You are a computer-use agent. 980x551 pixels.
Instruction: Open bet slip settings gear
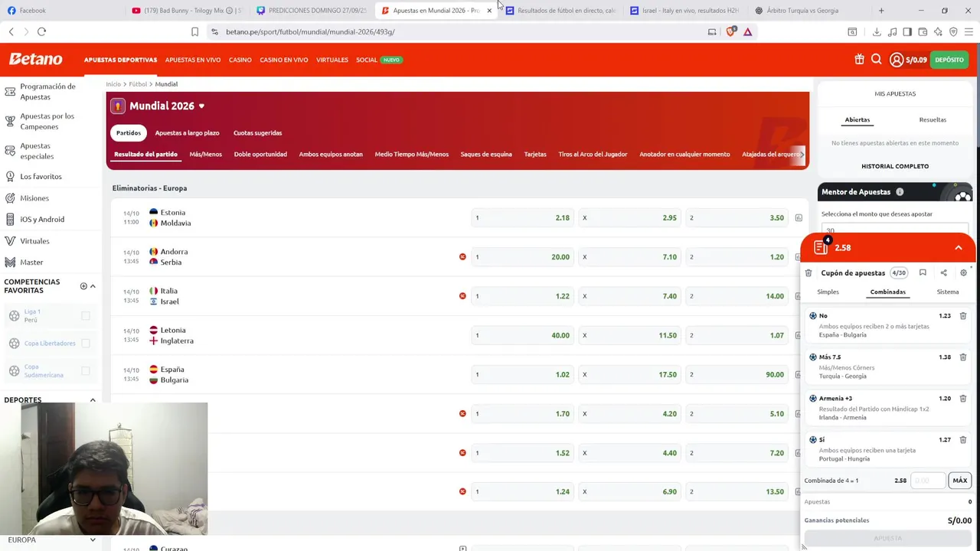tap(963, 272)
